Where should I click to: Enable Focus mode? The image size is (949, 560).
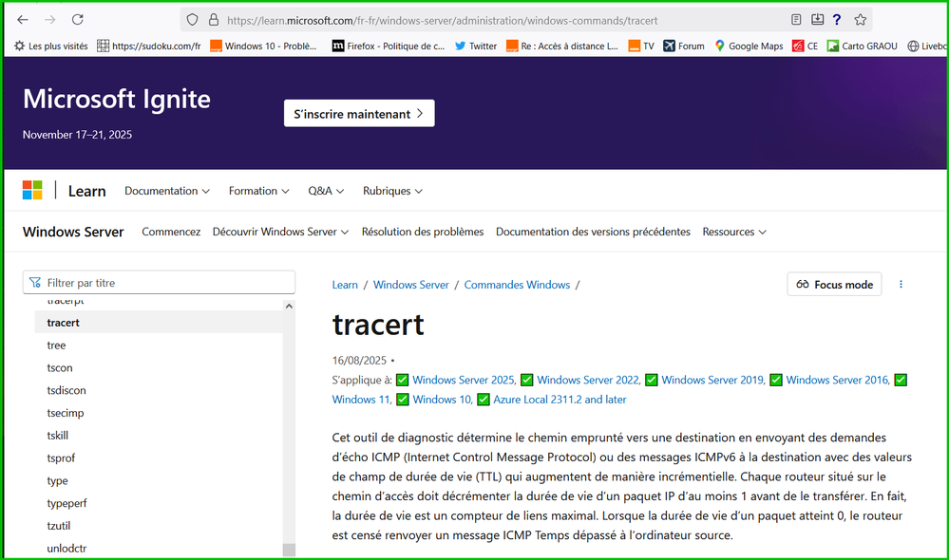[x=834, y=284]
